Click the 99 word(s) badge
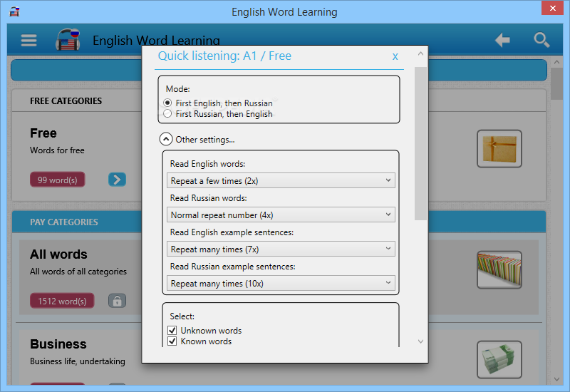Screen dimensions: 570x392 (58, 180)
